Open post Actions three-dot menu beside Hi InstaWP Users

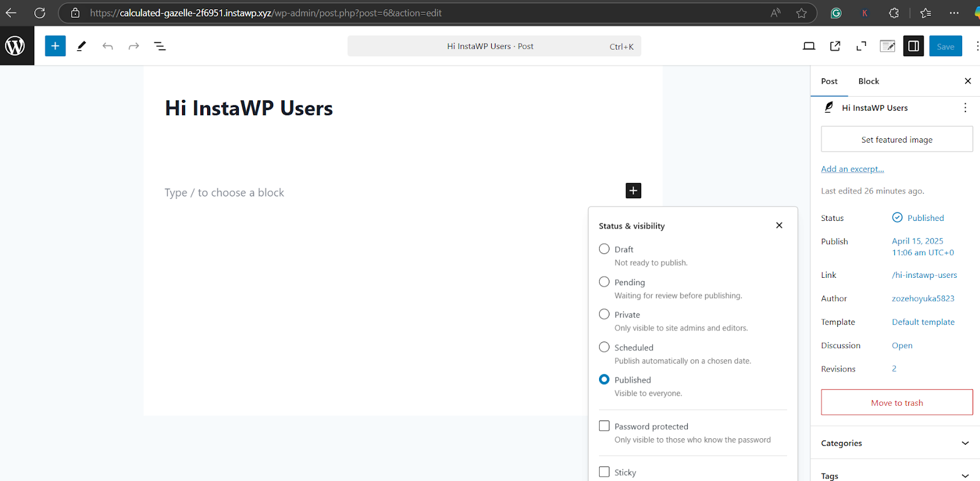pyautogui.click(x=965, y=108)
